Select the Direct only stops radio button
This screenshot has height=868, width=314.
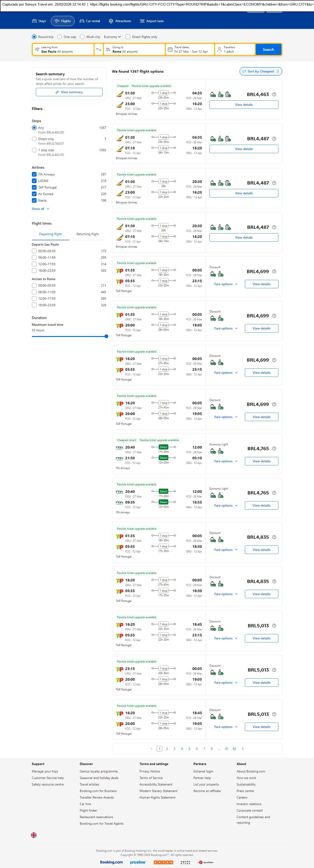tap(34, 139)
